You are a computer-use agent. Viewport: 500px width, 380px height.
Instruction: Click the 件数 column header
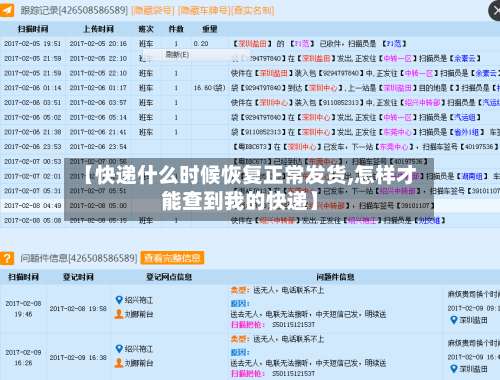[176, 29]
